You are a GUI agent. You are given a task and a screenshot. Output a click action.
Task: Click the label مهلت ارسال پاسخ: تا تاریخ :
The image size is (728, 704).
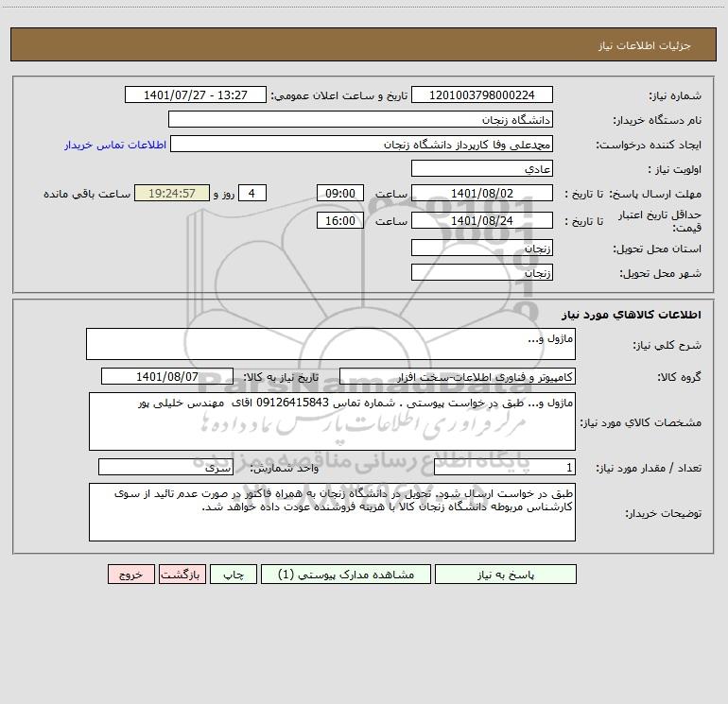pos(633,194)
